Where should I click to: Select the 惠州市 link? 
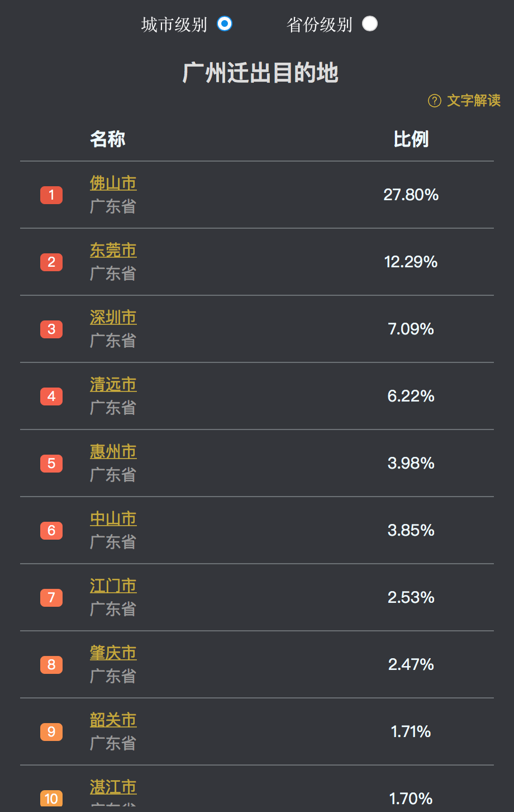tap(113, 452)
